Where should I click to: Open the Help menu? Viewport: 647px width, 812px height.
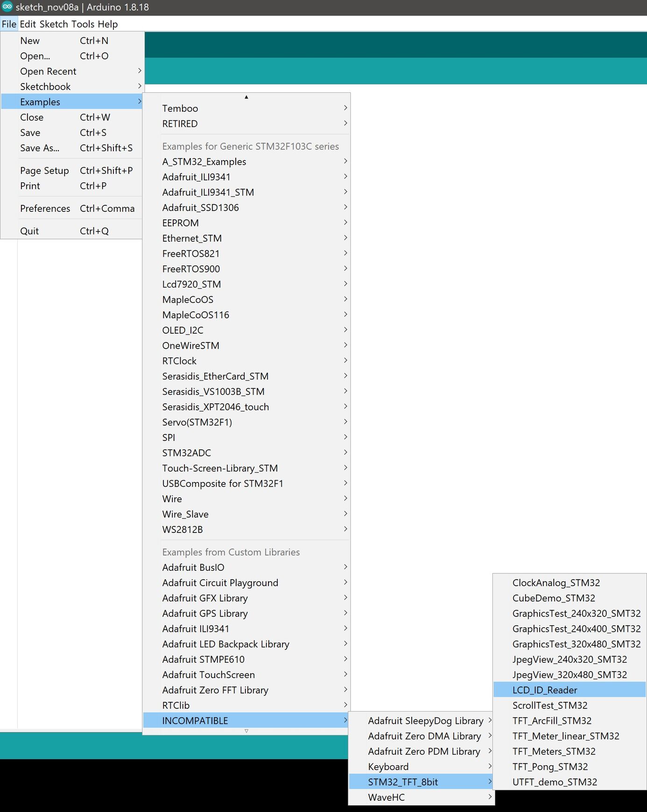point(107,24)
